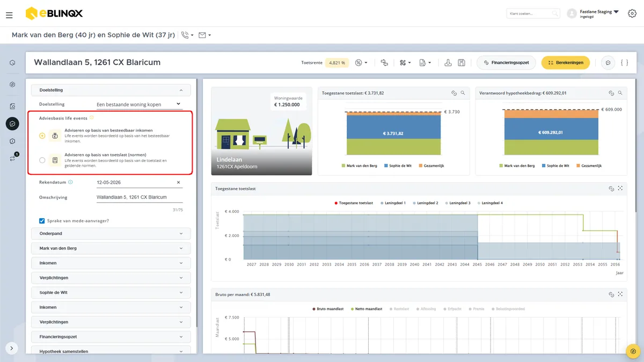644x362 pixels.
Task: Select Adviseren op basis van toetslast (normen)
Action: [42, 160]
